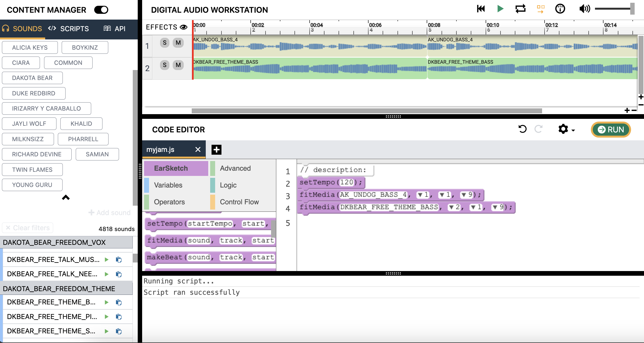Image resolution: width=644 pixels, height=343 pixels.
Task: Click the undo icon in code editor
Action: [522, 129]
